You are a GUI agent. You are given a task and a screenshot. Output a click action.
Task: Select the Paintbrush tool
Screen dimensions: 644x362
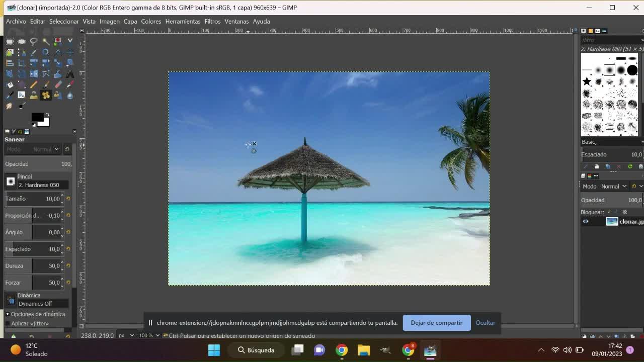(x=46, y=84)
